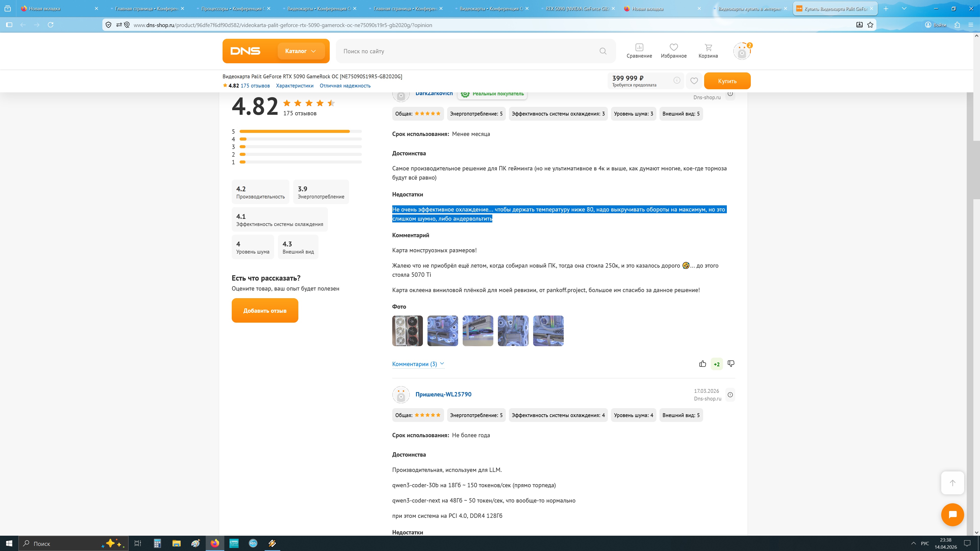This screenshot has width=980, height=551.
Task: Click info icon beside Пришелец-WL25790 review date
Action: [730, 395]
